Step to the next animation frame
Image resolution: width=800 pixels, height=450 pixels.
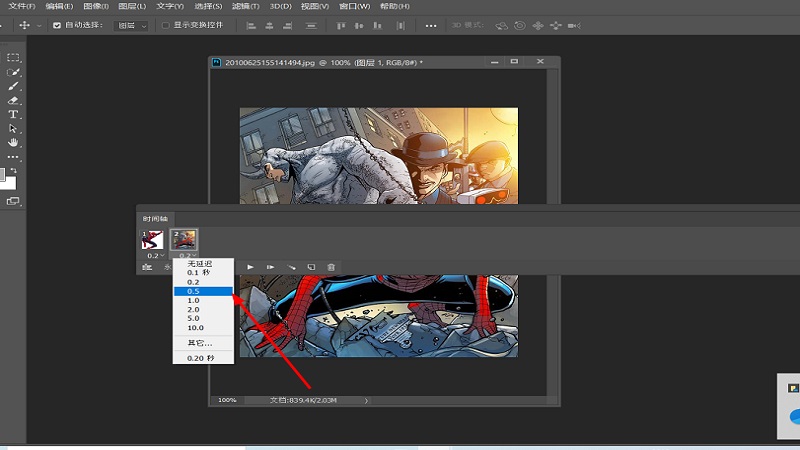click(x=270, y=267)
